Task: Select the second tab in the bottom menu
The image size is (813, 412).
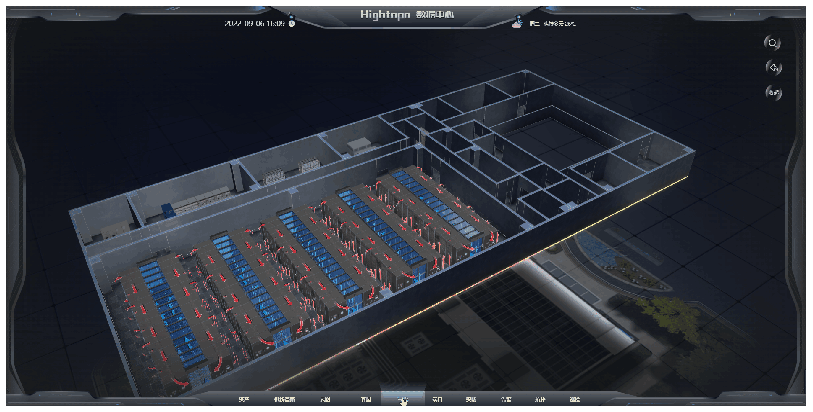Action: 285,400
